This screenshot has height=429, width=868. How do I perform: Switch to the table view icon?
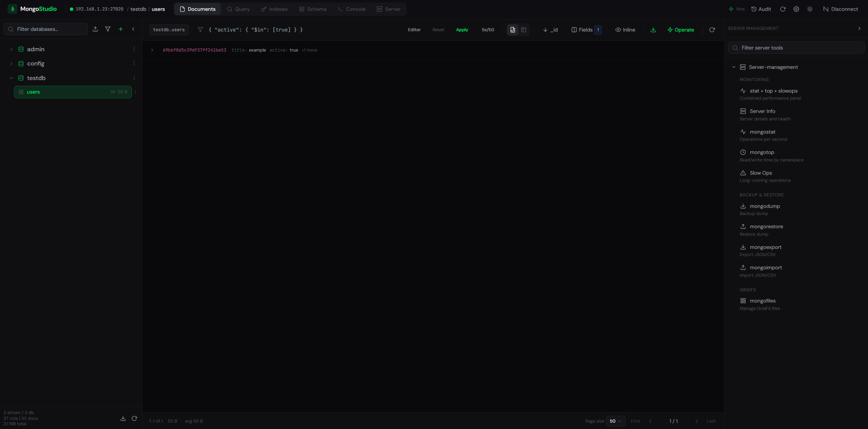(x=523, y=30)
